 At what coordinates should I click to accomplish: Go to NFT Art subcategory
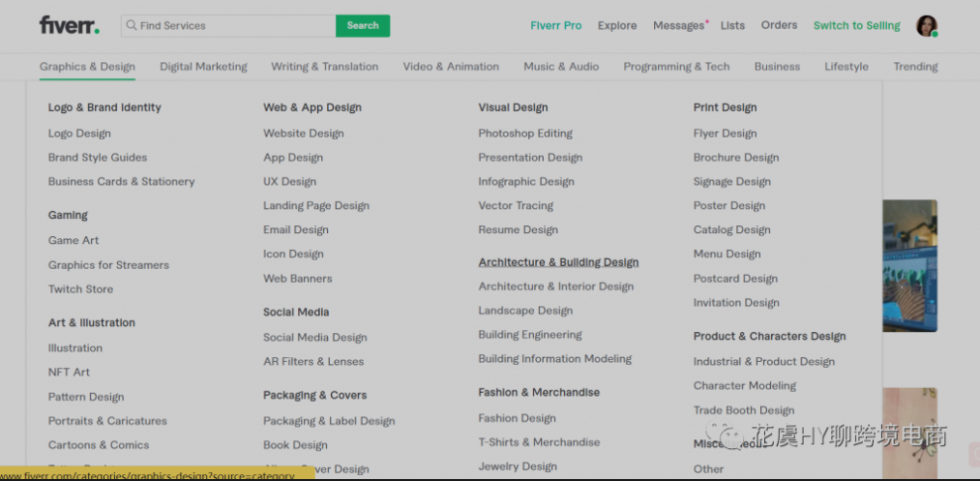click(x=69, y=373)
